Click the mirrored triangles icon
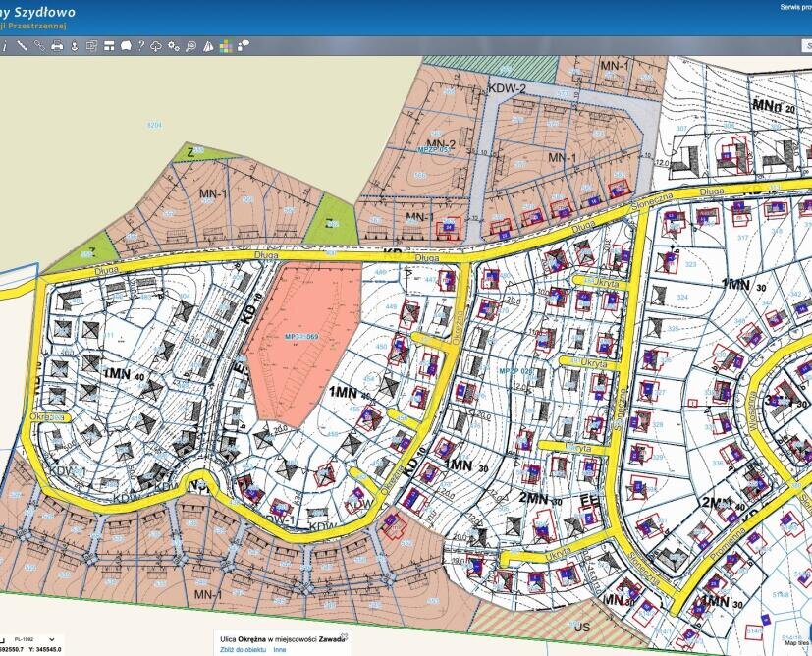Image resolution: width=812 pixels, height=656 pixels. [x=208, y=46]
